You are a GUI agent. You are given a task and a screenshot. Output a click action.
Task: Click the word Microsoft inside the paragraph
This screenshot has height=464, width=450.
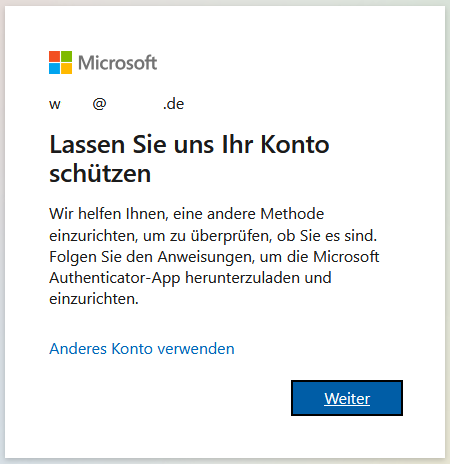coord(346,257)
